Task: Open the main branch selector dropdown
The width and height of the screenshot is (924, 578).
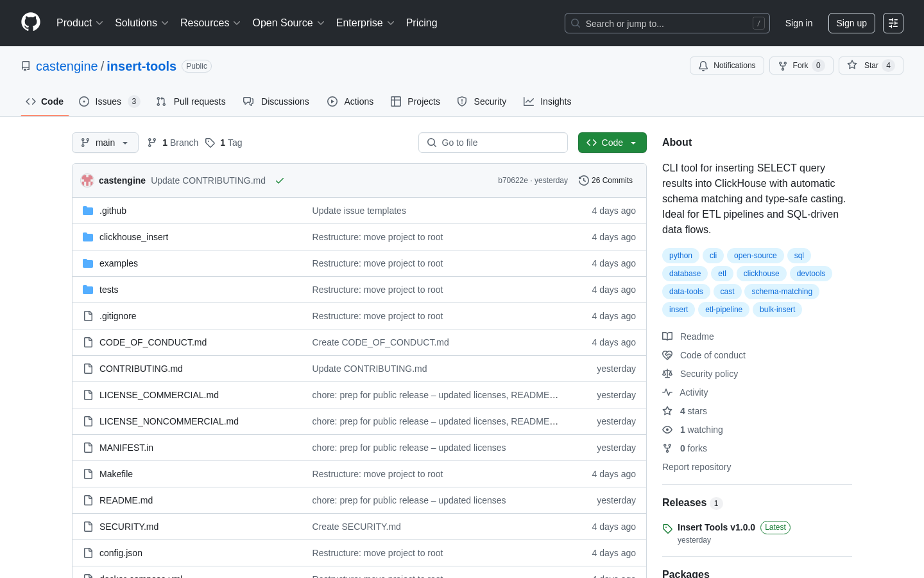Action: click(105, 143)
